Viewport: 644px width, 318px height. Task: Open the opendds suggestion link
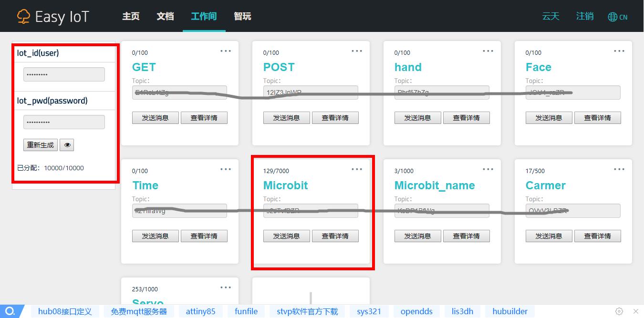(416, 311)
